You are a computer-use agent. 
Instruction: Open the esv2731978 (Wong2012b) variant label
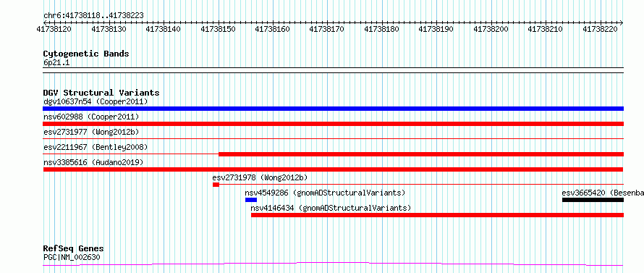click(260, 177)
